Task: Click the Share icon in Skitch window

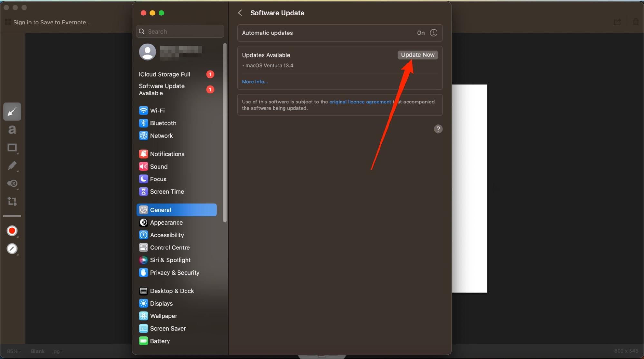Action: tap(617, 22)
